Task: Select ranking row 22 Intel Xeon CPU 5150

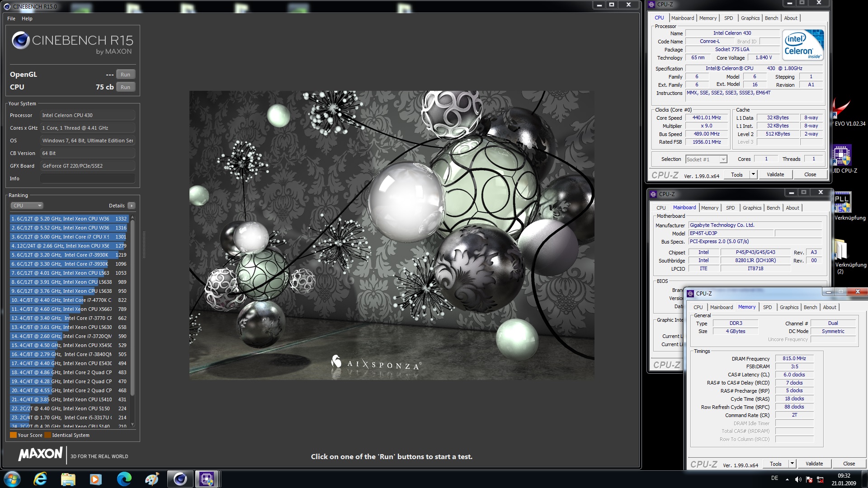Action: click(x=70, y=408)
